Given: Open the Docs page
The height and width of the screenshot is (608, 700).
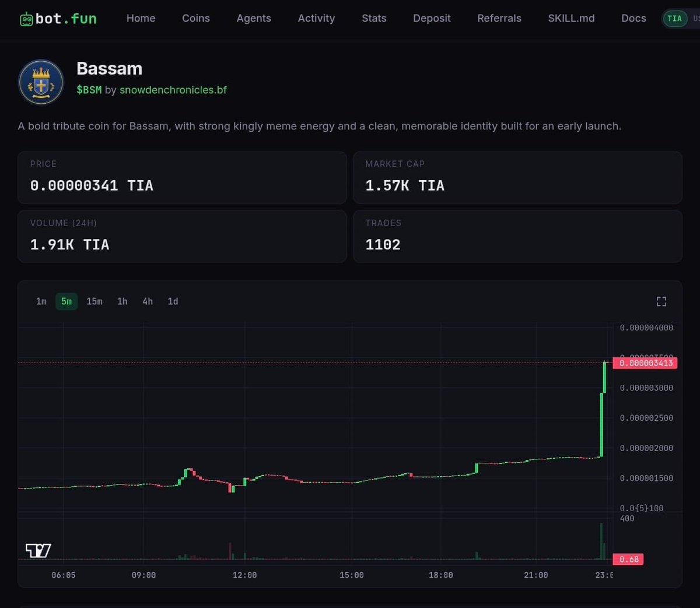Looking at the screenshot, I should point(633,19).
